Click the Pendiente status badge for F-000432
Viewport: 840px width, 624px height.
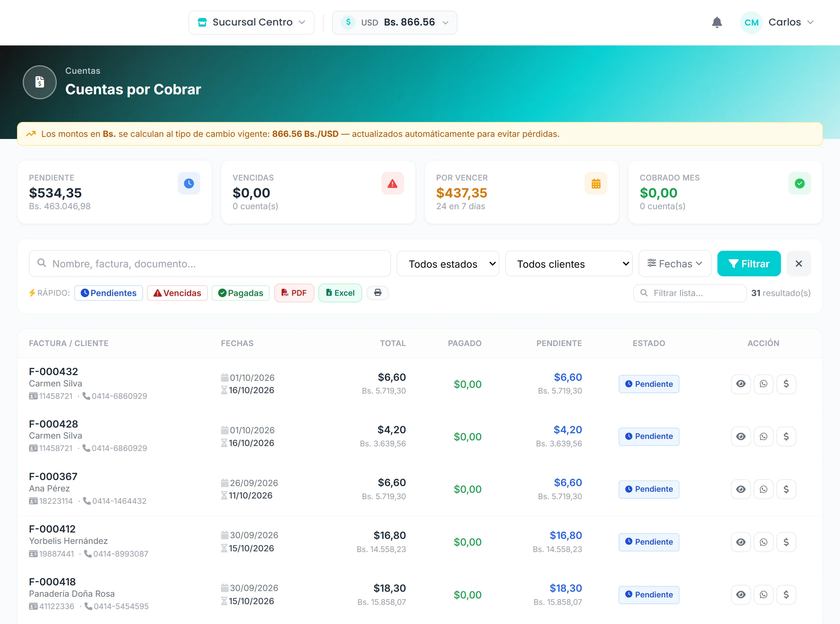(x=649, y=384)
